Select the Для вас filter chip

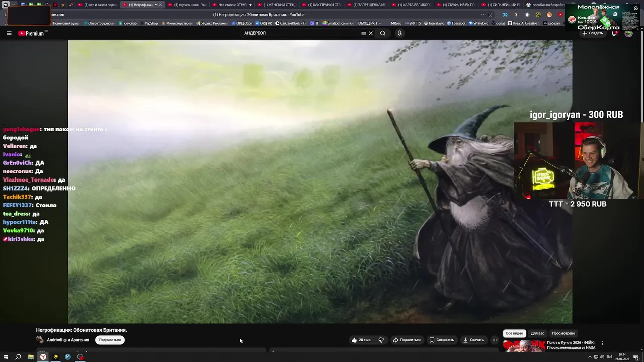click(x=537, y=333)
